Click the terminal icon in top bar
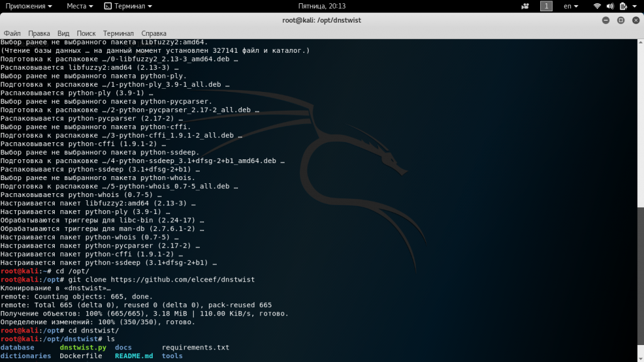The image size is (644, 362). pyautogui.click(x=108, y=6)
